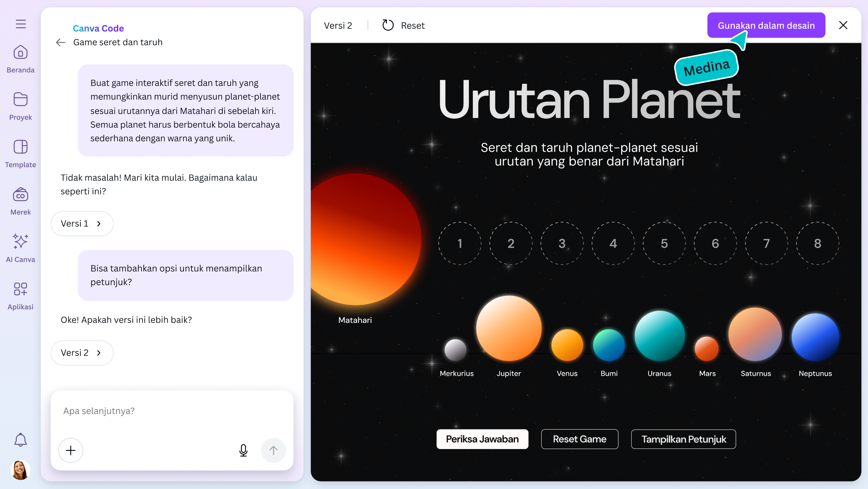Expand Versi 1 of the game
This screenshot has height=489, width=868.
pyautogui.click(x=82, y=223)
